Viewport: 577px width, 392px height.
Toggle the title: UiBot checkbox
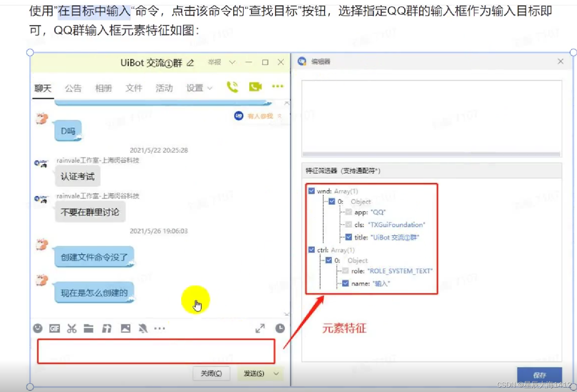(x=349, y=237)
